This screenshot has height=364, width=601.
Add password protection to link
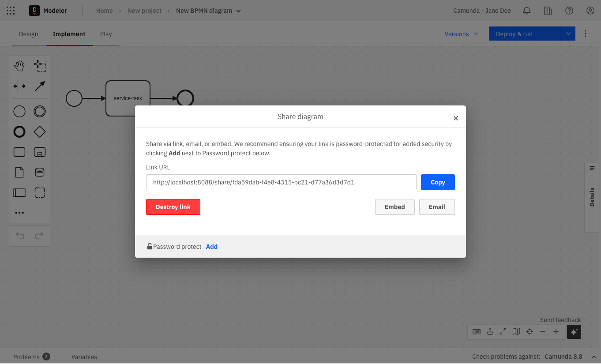point(212,247)
